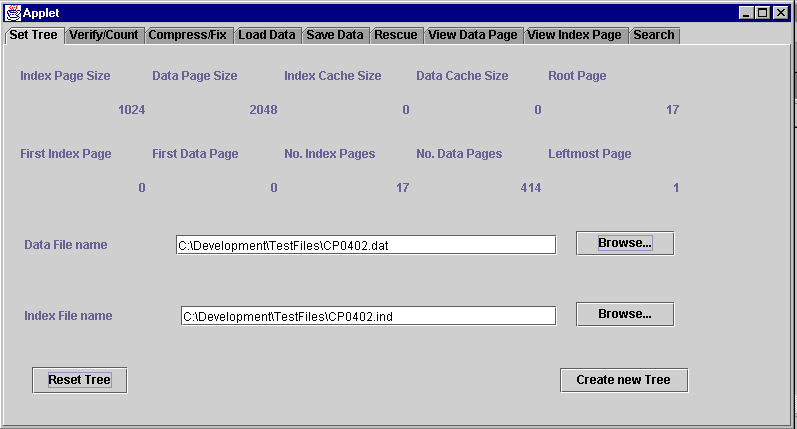Open the Compress/Fix tab
The image size is (797, 429).
(x=189, y=35)
